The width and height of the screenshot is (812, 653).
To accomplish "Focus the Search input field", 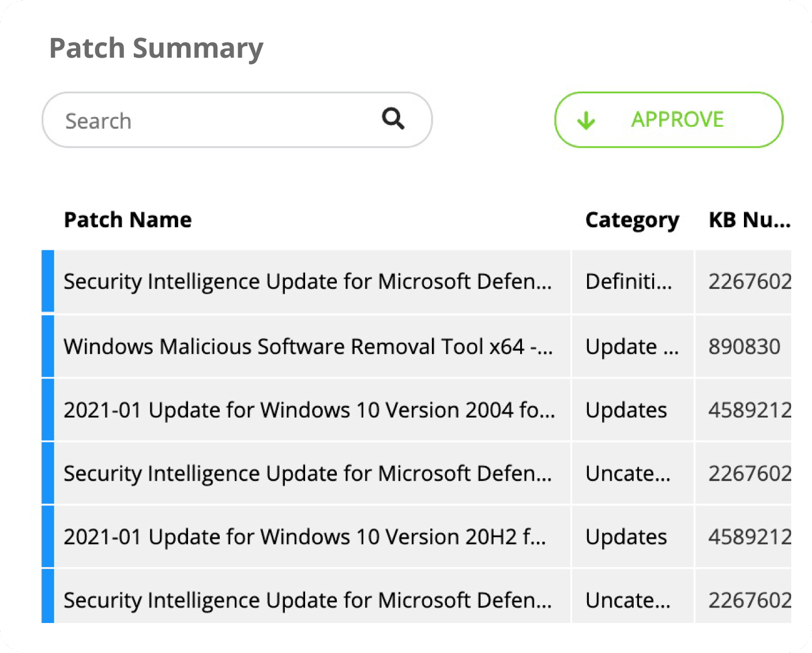I will point(219,121).
